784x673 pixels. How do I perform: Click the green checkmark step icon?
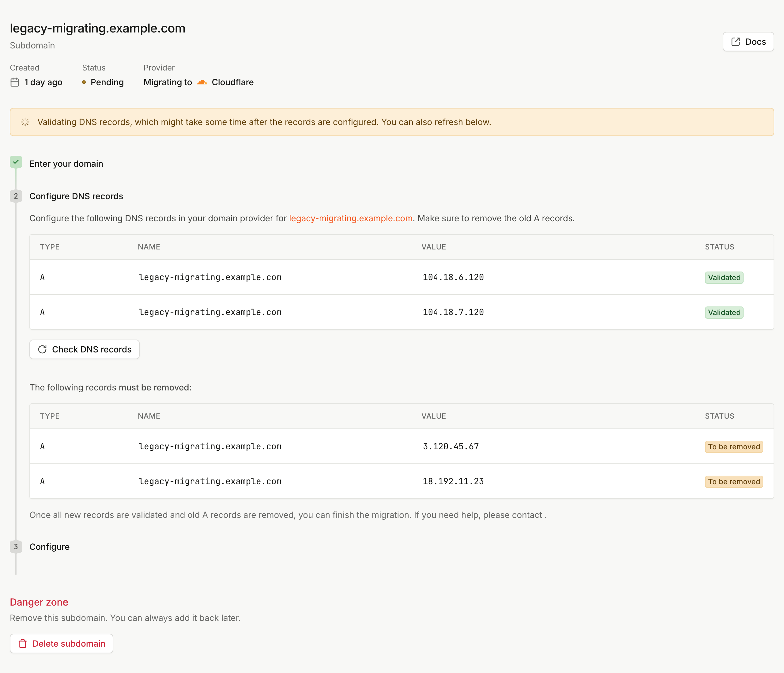click(16, 162)
